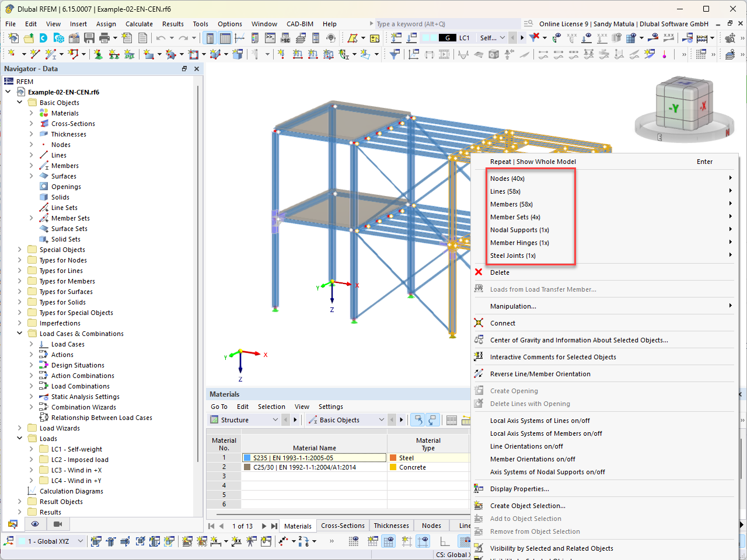The image size is (747, 560).
Task: Expand the Special Objects tree node
Action: coord(19,250)
